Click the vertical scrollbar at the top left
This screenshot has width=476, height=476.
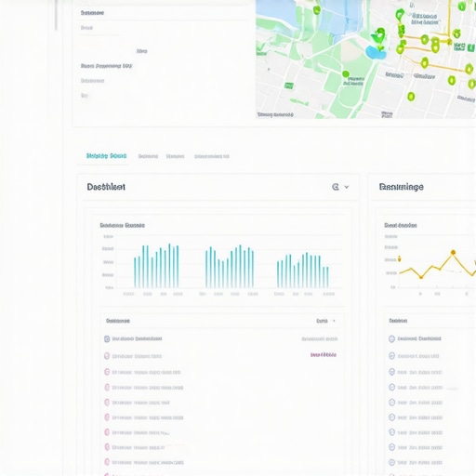56,15
